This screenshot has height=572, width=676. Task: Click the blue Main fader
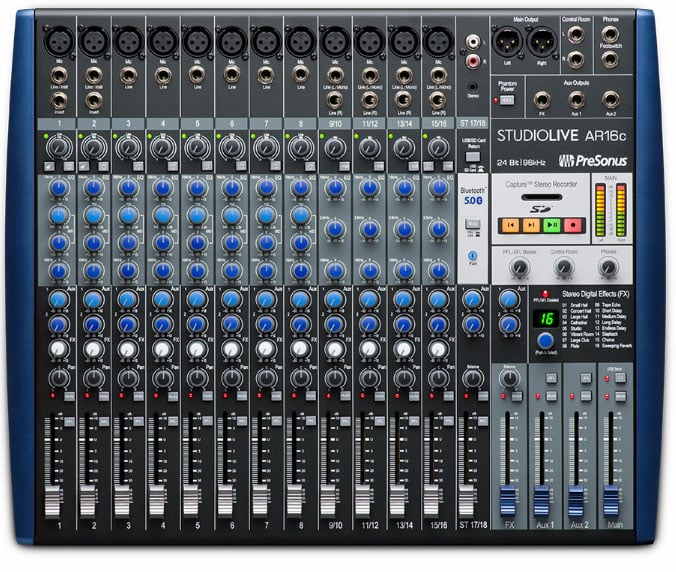[x=611, y=501]
